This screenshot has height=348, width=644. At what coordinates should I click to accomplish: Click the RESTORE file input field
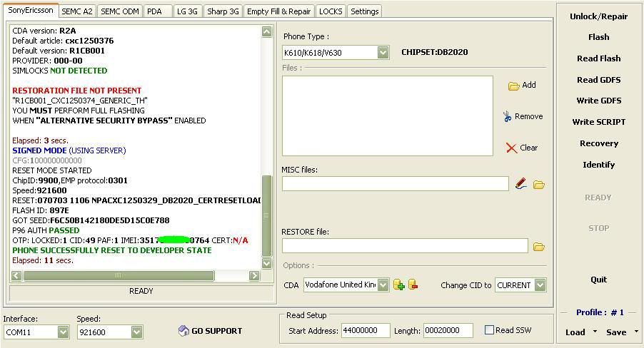pos(405,246)
